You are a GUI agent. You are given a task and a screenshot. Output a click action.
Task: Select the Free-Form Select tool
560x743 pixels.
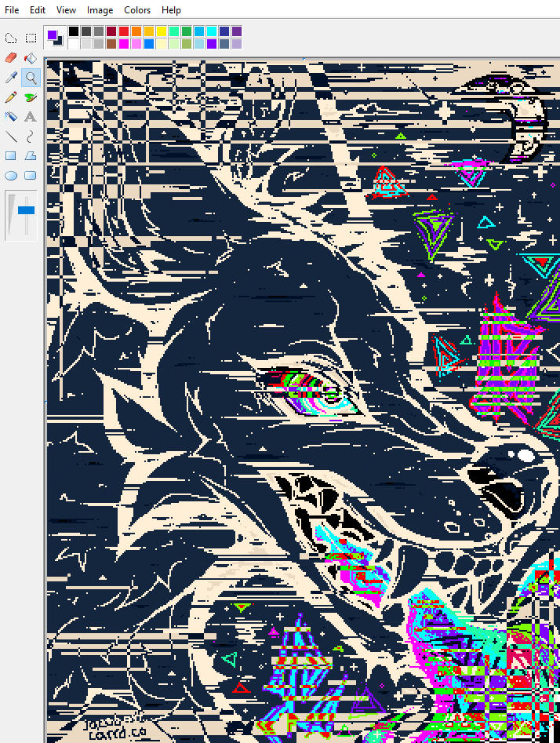(11, 38)
